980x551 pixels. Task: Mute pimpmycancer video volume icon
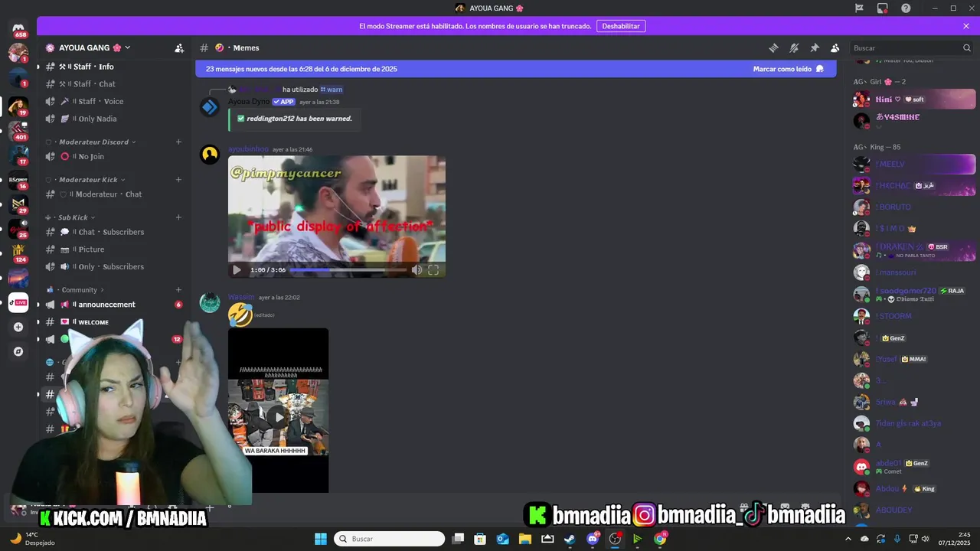[x=416, y=269]
